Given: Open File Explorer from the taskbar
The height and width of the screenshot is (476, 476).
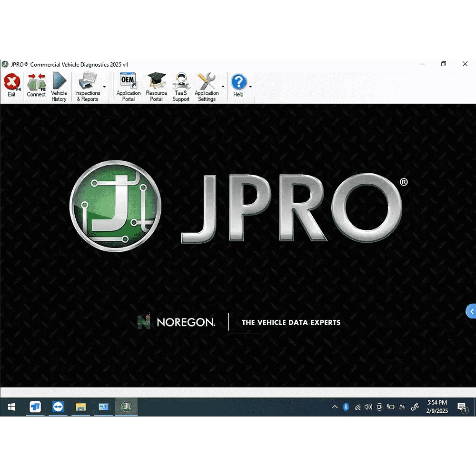Looking at the screenshot, I should click(x=81, y=407).
